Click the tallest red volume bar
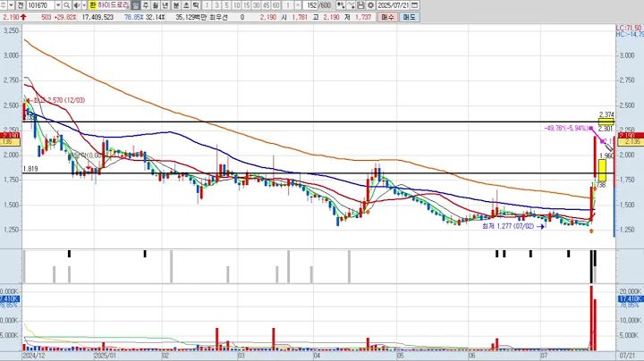Screen dimensions: 644x361 coord(591,318)
